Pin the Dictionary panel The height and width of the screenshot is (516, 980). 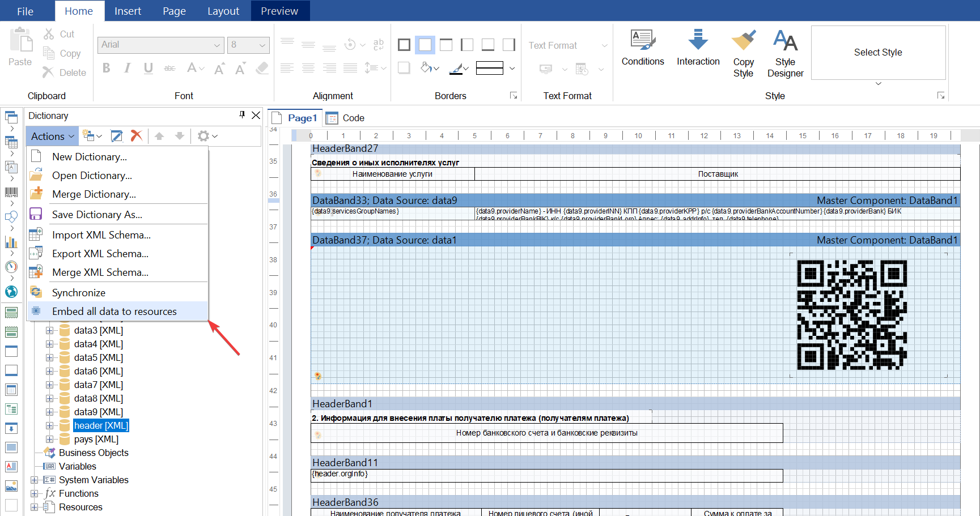pos(242,115)
